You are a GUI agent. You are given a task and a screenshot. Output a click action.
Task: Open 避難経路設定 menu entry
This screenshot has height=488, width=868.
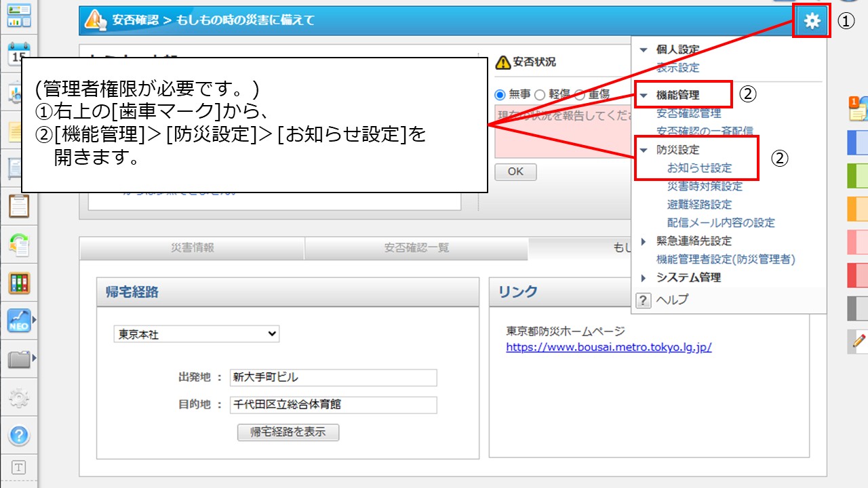pos(700,205)
